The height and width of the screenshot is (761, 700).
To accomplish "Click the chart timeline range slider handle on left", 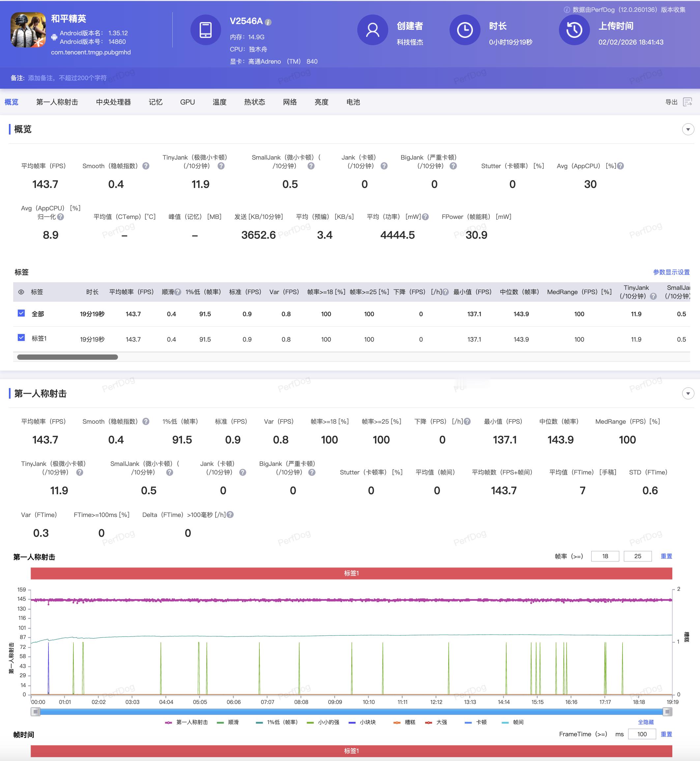I will coord(36,712).
